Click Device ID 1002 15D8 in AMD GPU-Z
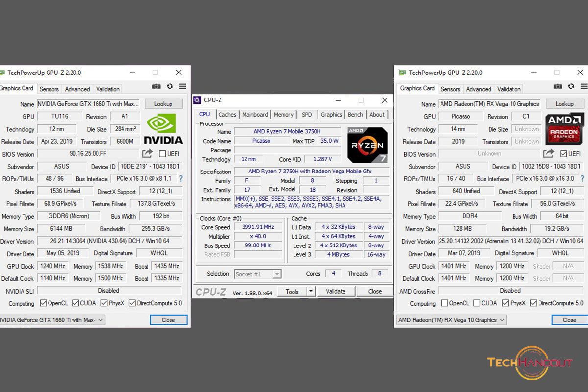 click(552, 167)
